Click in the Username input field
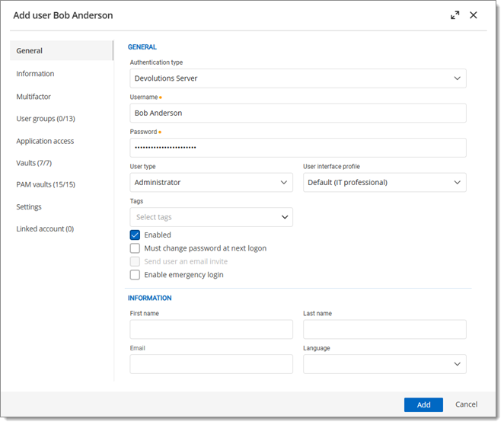The width and height of the screenshot is (504, 425). click(298, 113)
